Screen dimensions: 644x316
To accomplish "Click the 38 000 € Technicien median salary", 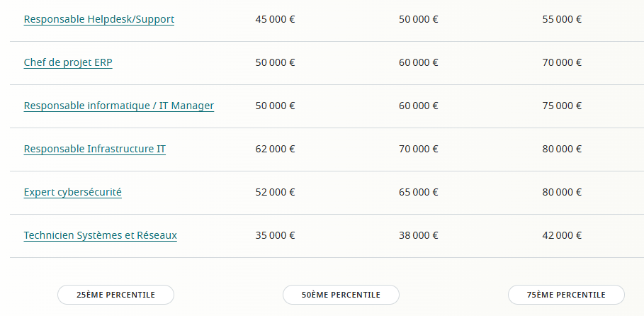I will (418, 235).
